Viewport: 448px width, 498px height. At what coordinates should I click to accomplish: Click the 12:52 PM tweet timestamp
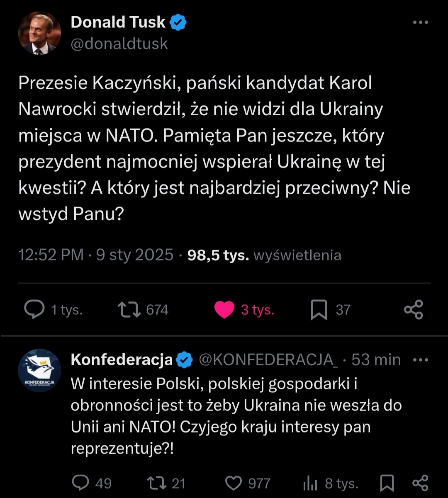51,255
